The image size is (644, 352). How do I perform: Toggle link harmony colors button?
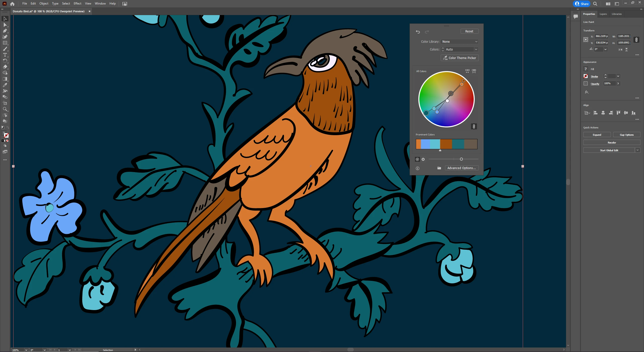coord(474,126)
